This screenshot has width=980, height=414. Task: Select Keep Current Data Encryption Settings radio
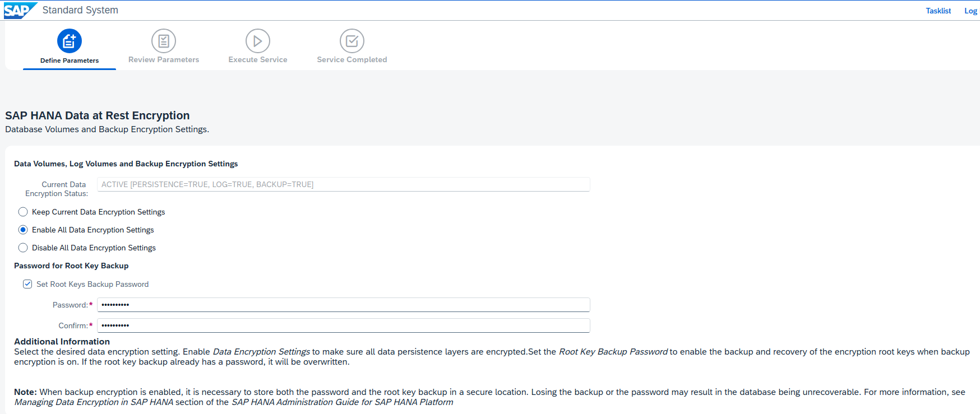point(23,212)
